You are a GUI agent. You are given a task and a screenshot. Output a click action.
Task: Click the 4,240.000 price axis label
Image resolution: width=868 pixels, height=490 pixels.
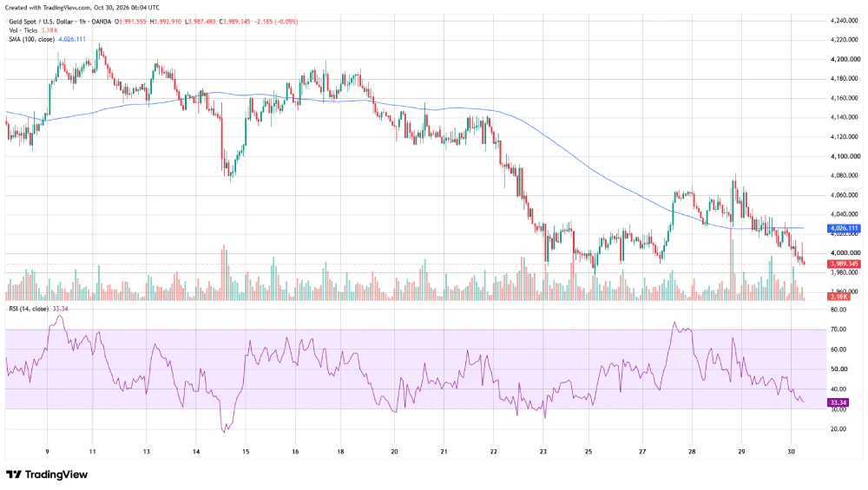[845, 21]
